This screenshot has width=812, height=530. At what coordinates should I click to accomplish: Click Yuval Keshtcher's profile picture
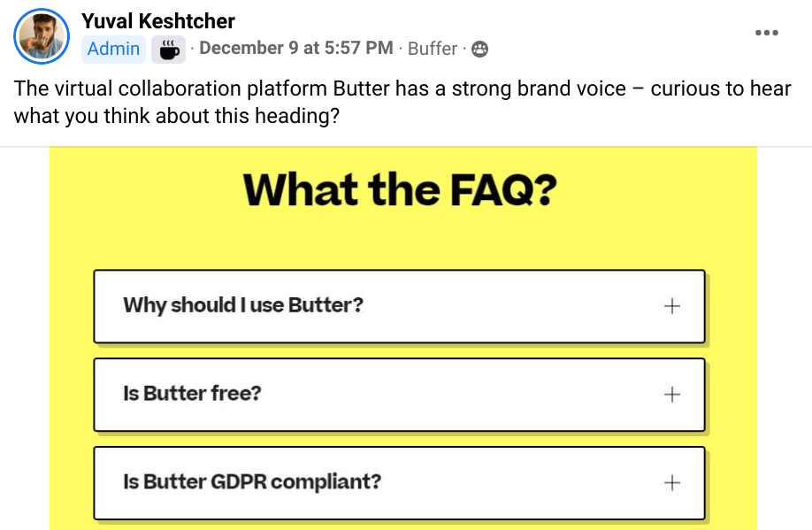point(42,35)
